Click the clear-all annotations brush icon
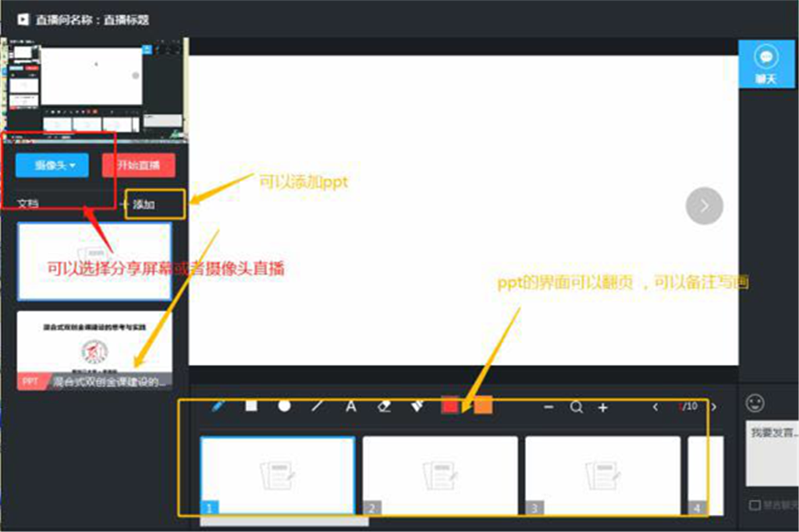Viewport: 799px width, 532px height. tap(417, 406)
